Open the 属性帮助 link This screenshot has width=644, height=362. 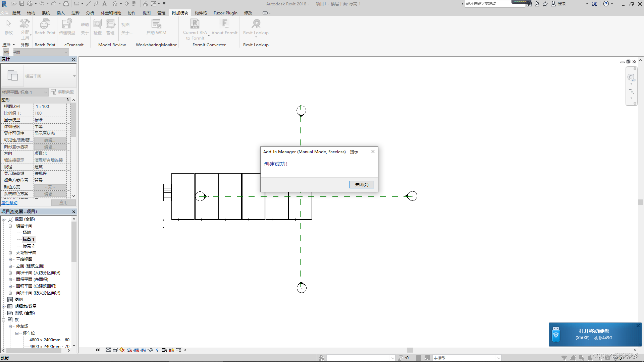click(9, 203)
